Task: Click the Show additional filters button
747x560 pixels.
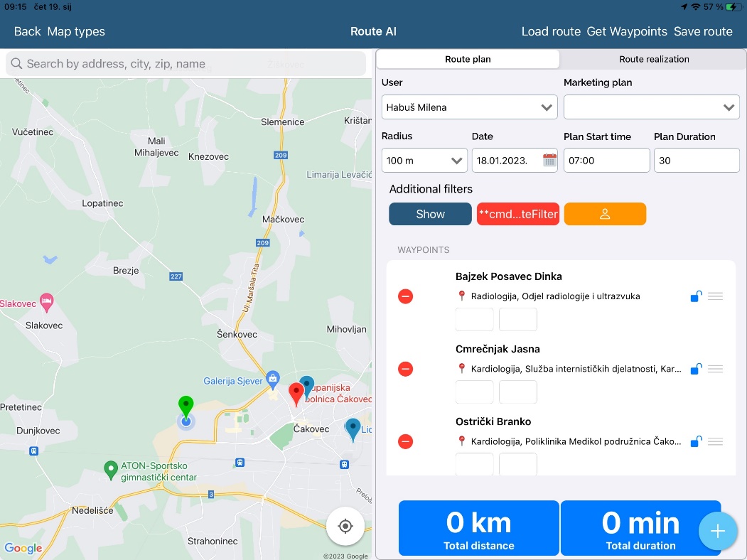Action: coord(430,214)
